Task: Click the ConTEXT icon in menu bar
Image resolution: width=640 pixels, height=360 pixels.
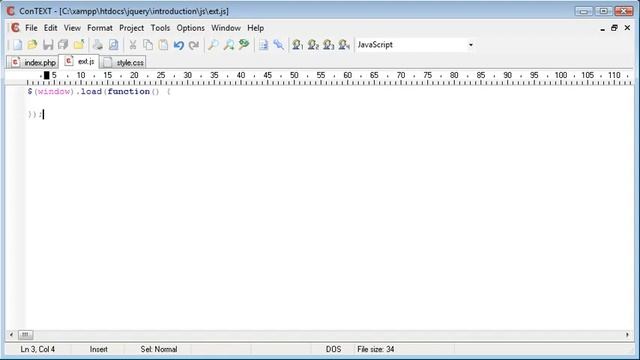Action: [15, 28]
